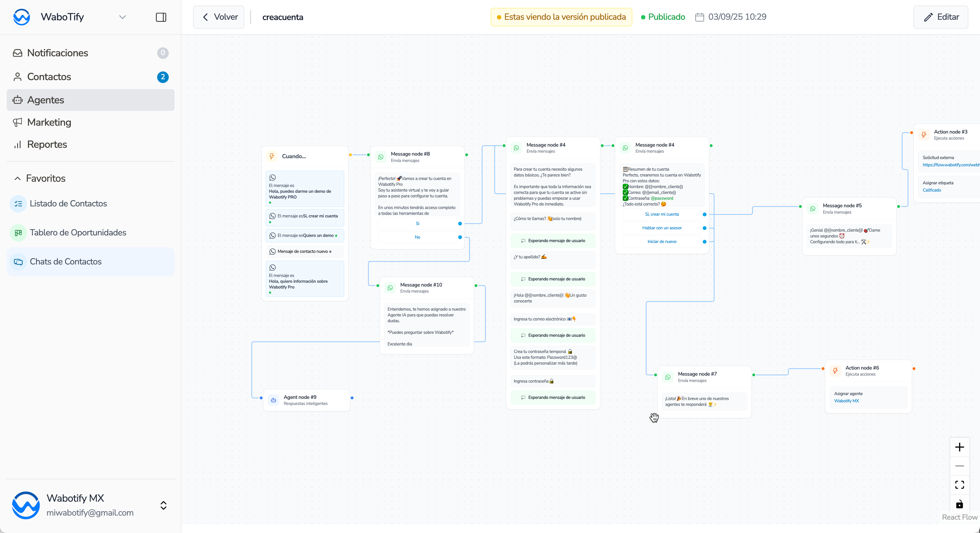Click the Message node #5 WhatsApp icon

[x=813, y=209]
